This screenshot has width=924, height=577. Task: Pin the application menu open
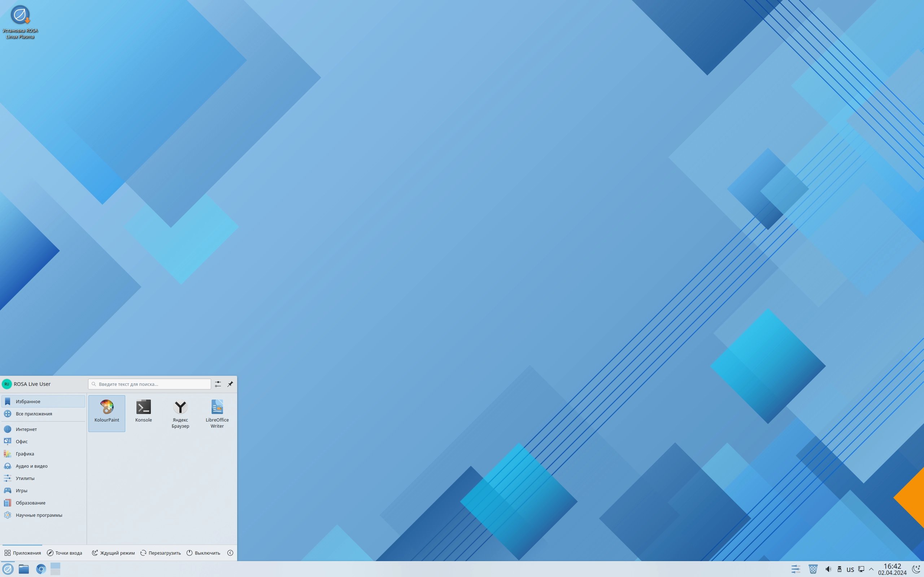[x=230, y=384]
